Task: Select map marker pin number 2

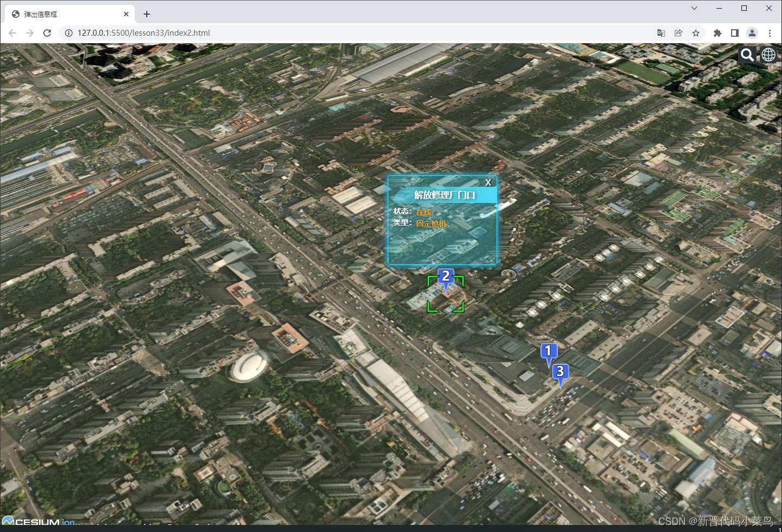Action: [446, 280]
